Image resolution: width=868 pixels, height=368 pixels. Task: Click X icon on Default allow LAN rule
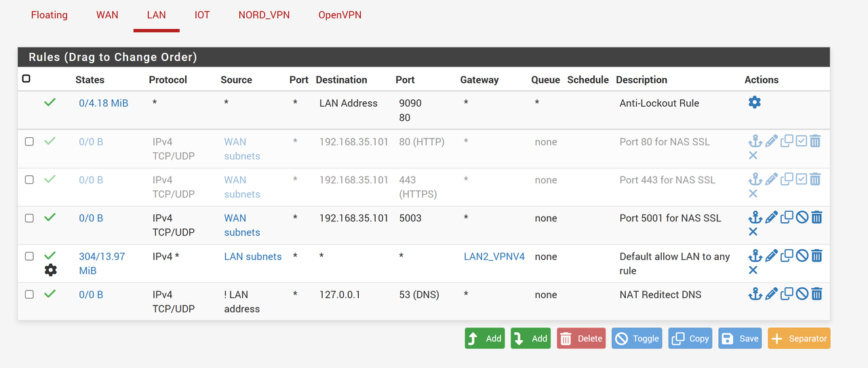pos(753,270)
